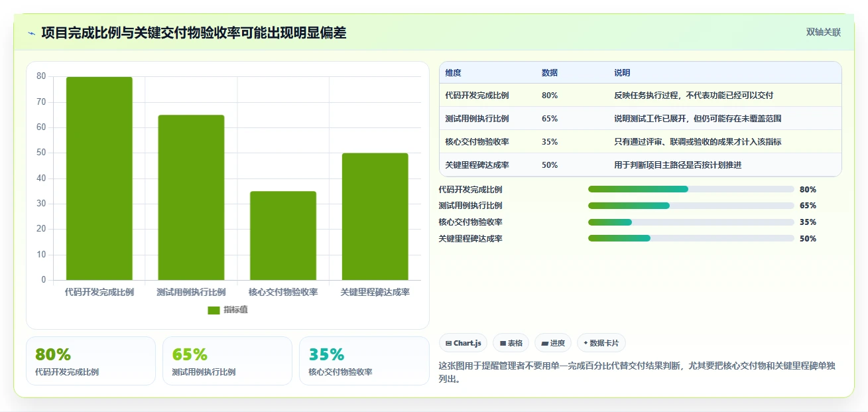Click the 核心交付物验收率 progress bar at 35%
The height and width of the screenshot is (412, 868).
[691, 222]
